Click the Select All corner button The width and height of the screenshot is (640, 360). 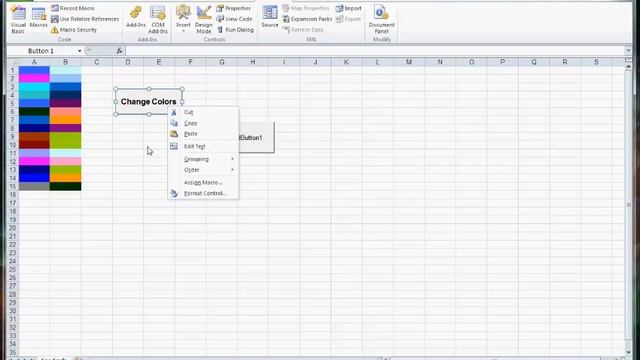click(13, 62)
